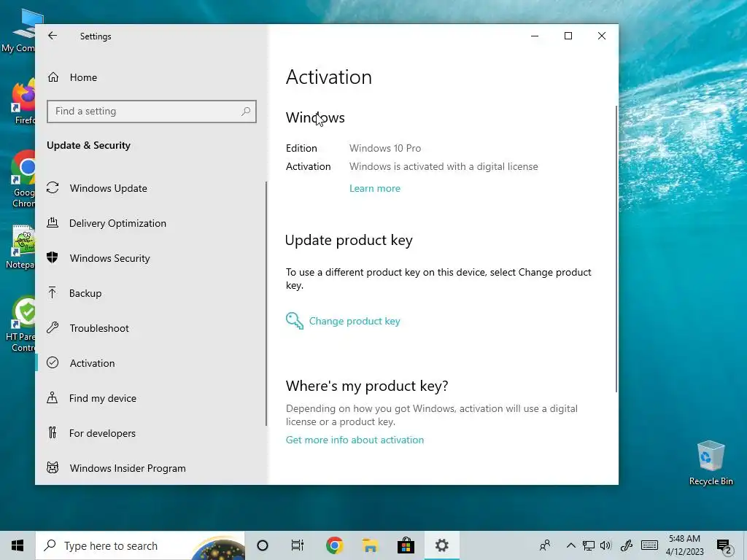Open the Windows Start menu
The height and width of the screenshot is (560, 747).
coord(18,545)
